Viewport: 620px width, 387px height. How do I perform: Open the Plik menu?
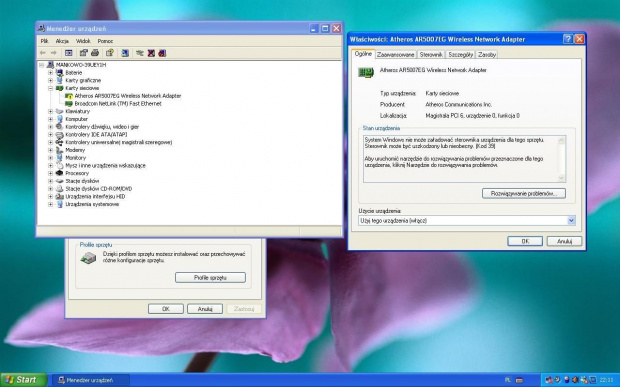44,41
